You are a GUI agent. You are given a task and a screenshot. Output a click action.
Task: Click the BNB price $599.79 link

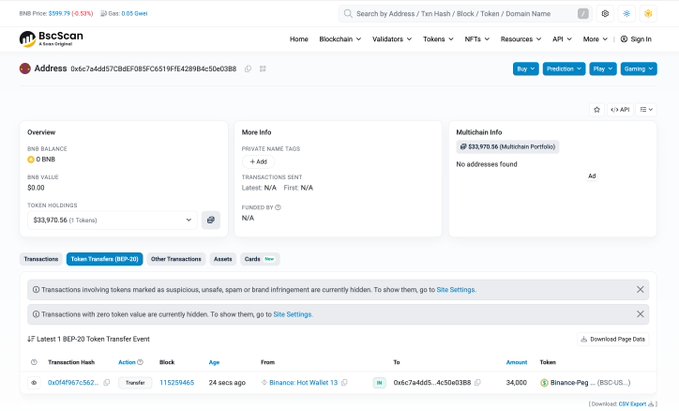[x=59, y=13]
